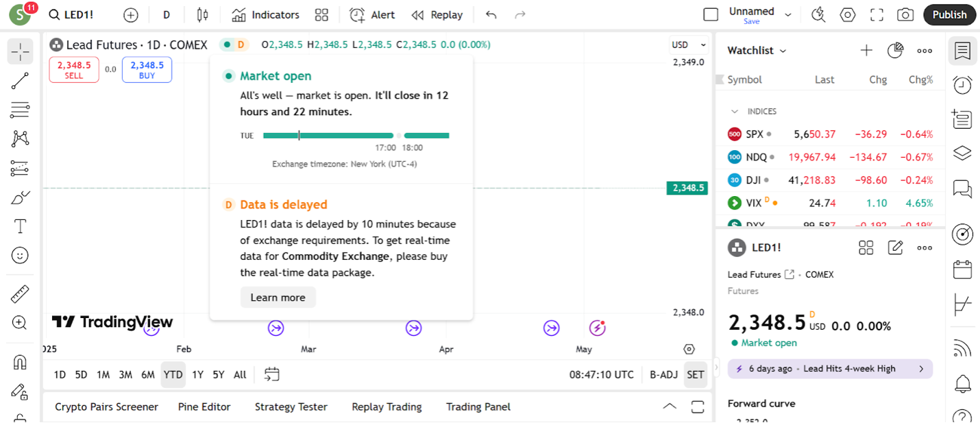Open the indicator templates grid icon
Screen dimensions: 980x425
[x=321, y=15]
